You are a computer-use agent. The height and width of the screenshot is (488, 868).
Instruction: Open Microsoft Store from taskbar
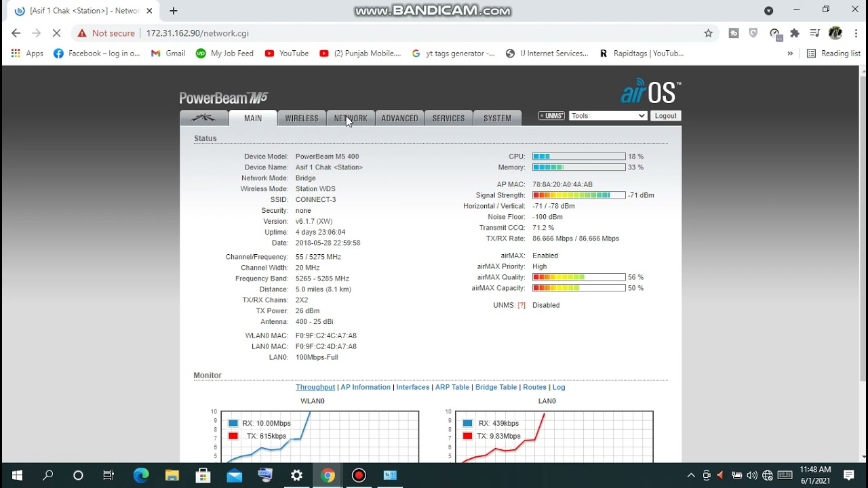click(203, 475)
